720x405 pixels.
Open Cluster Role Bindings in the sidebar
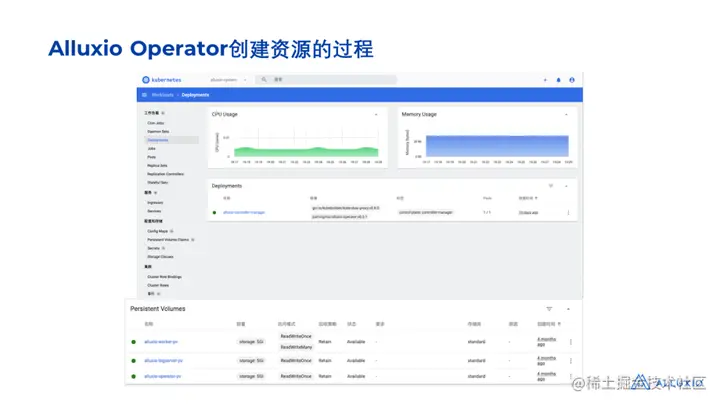164,277
